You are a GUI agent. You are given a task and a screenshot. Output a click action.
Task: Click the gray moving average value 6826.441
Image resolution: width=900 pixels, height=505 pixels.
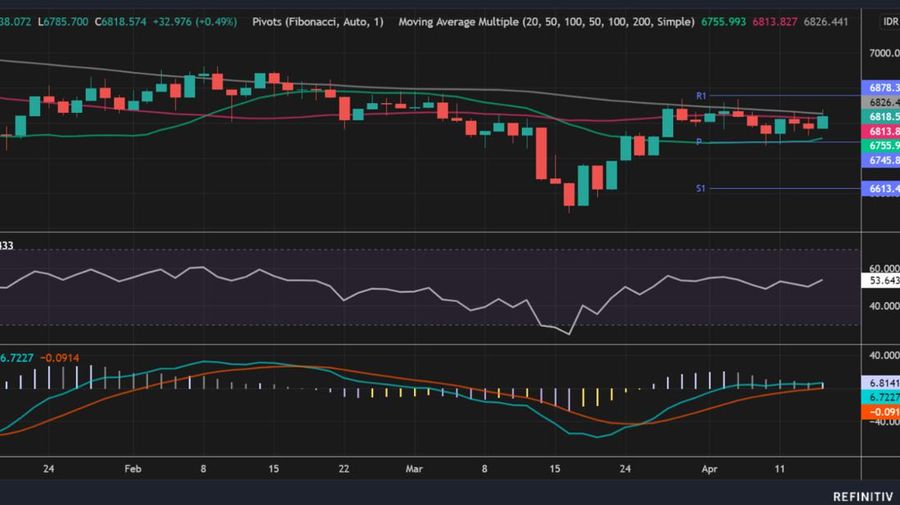(825, 22)
